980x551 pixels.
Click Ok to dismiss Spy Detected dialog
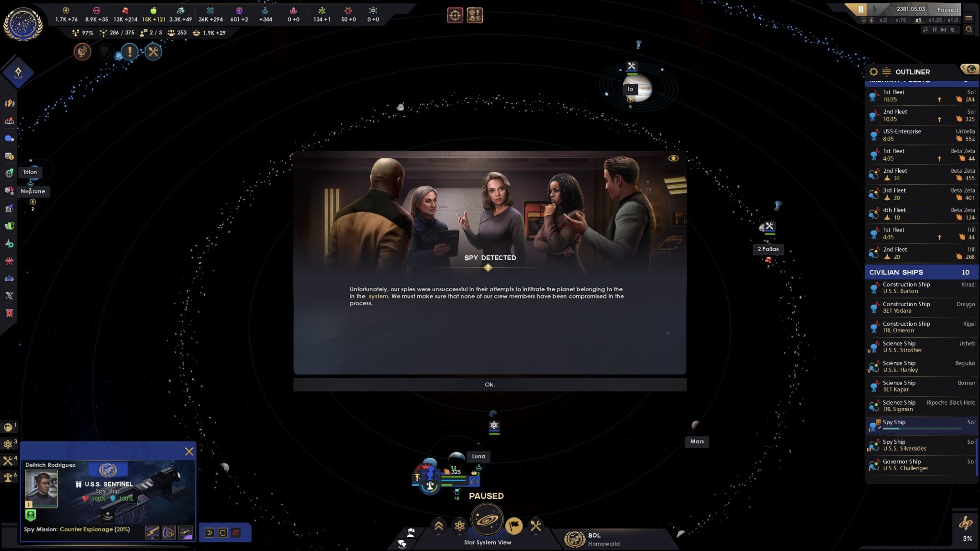[x=490, y=384]
